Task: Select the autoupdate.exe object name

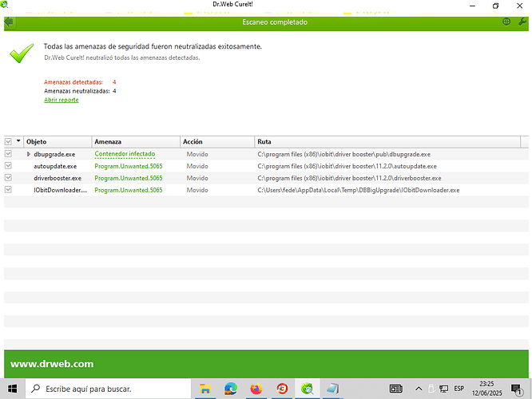Action: [x=55, y=166]
